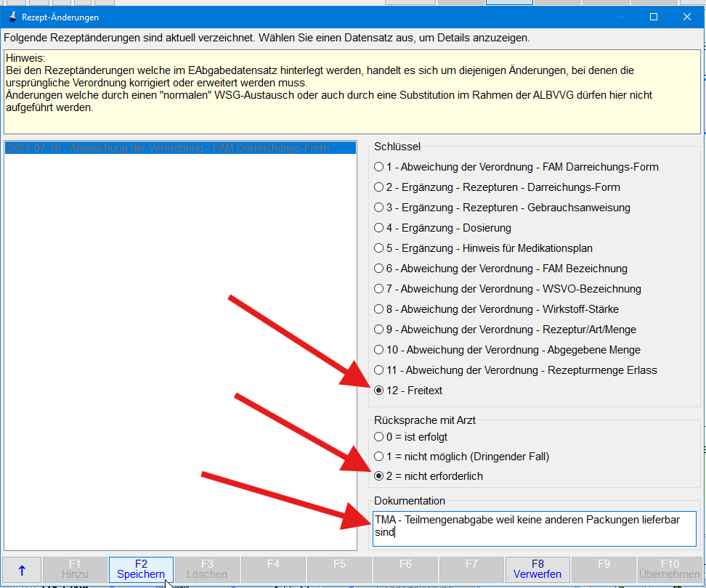Pick option 5 Hinweis für Medikationsplan
Screen dimensions: 706x588
click(x=378, y=248)
